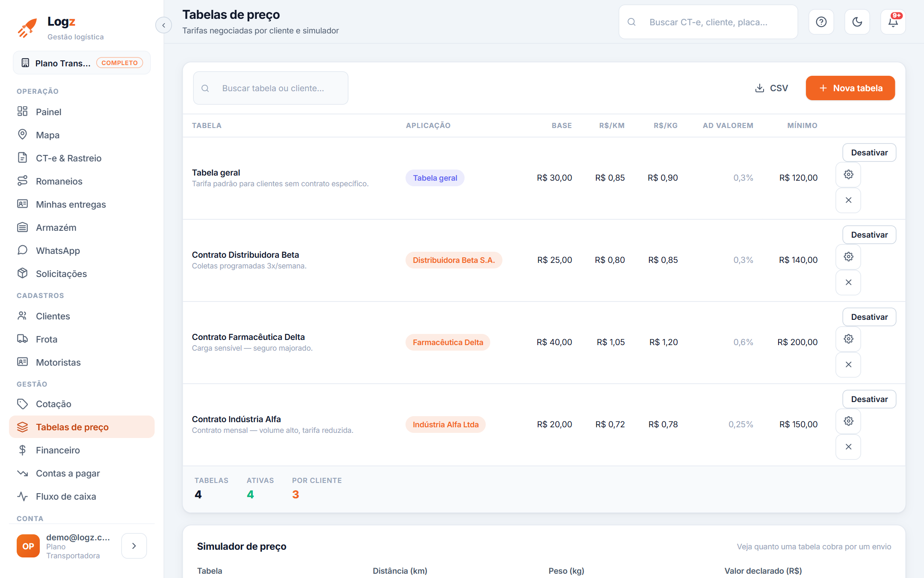Open settings gear for Contrato Farmacêutica Delta
The image size is (924, 578).
pyautogui.click(x=848, y=339)
